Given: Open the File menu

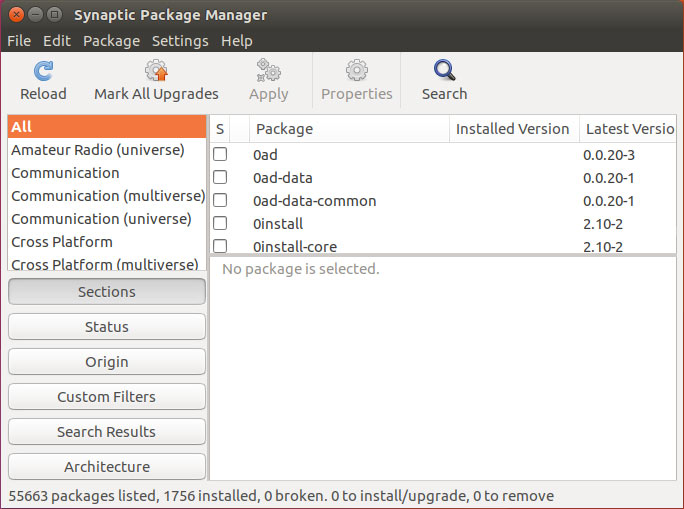Looking at the screenshot, I should (x=19, y=41).
